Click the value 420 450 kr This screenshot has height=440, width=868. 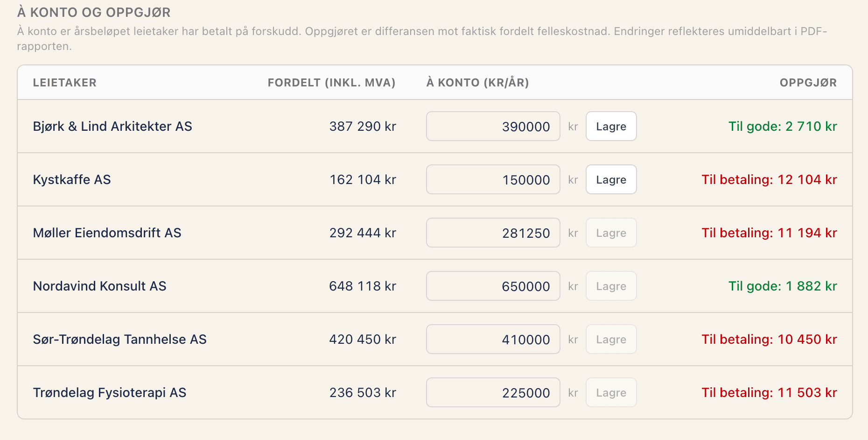click(363, 339)
